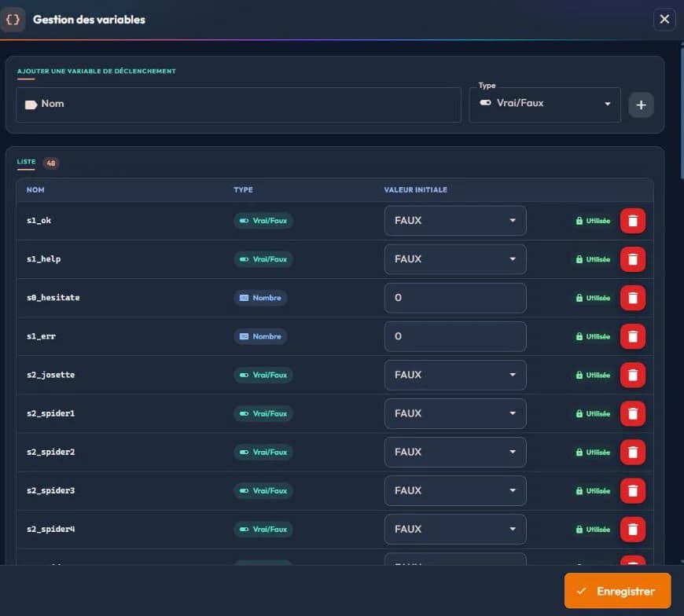Click the Nombre type badge for s1_err
684x616 pixels.
[x=260, y=336]
